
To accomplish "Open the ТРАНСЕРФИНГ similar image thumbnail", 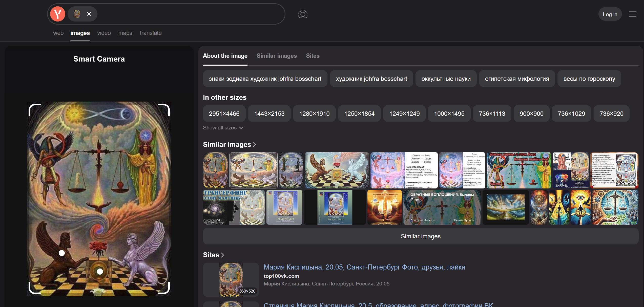I will tap(234, 207).
